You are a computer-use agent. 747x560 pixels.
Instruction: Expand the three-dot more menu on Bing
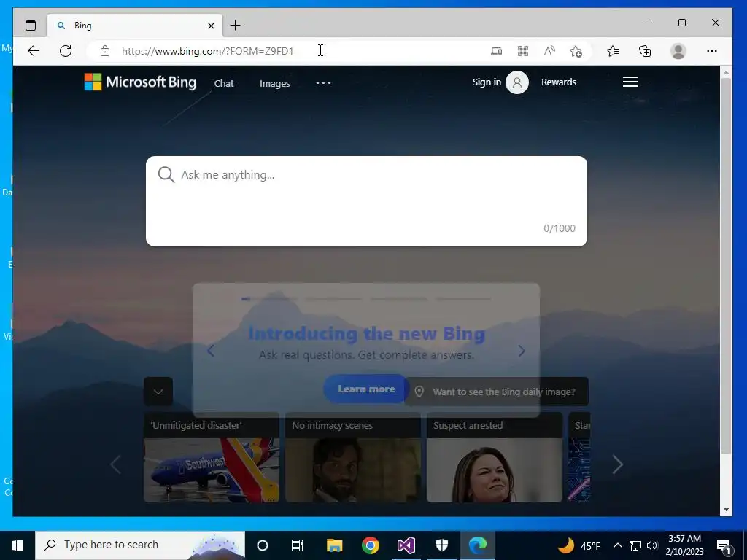coord(323,83)
